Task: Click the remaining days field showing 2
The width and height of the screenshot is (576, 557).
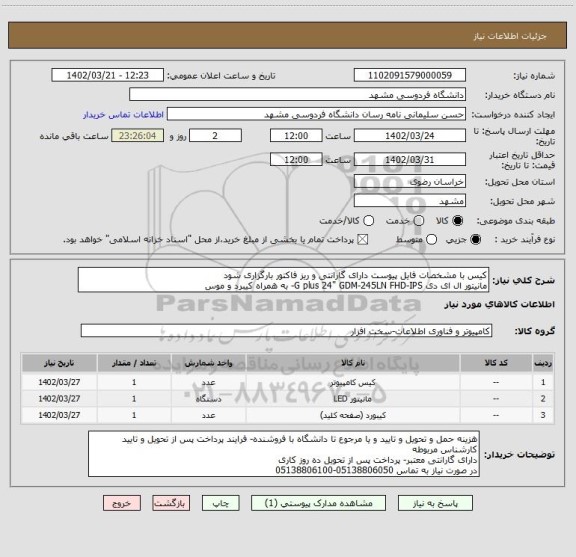Action: tap(215, 136)
